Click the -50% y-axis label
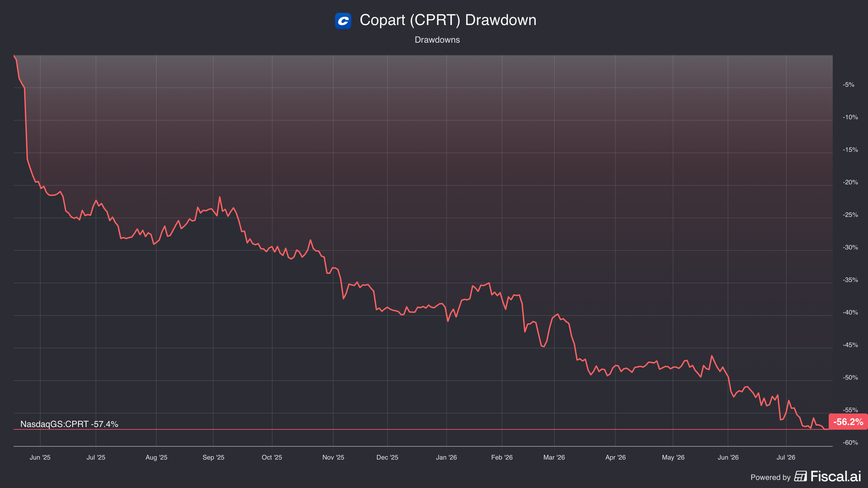Screen dimensions: 868x488 point(850,378)
